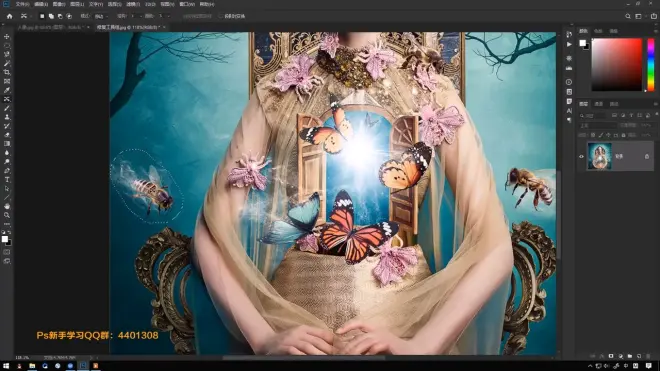Open the Edit menu
The height and width of the screenshot is (371, 660).
[x=41, y=4]
